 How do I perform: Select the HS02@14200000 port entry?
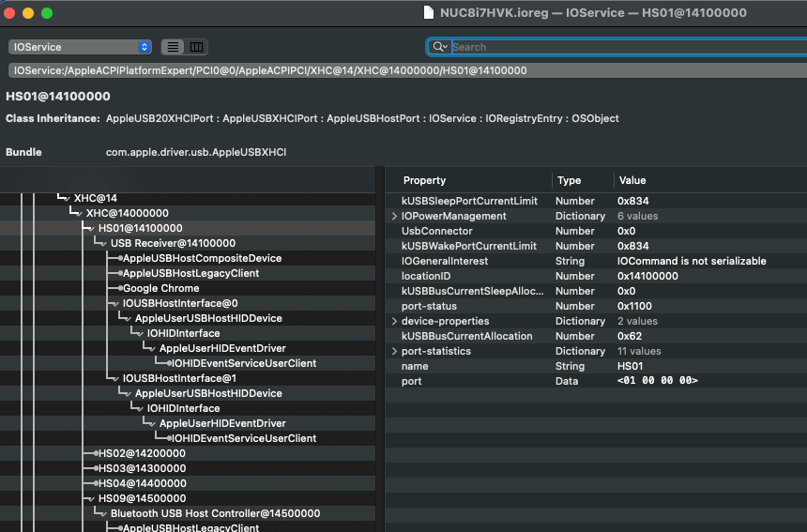pos(143,453)
